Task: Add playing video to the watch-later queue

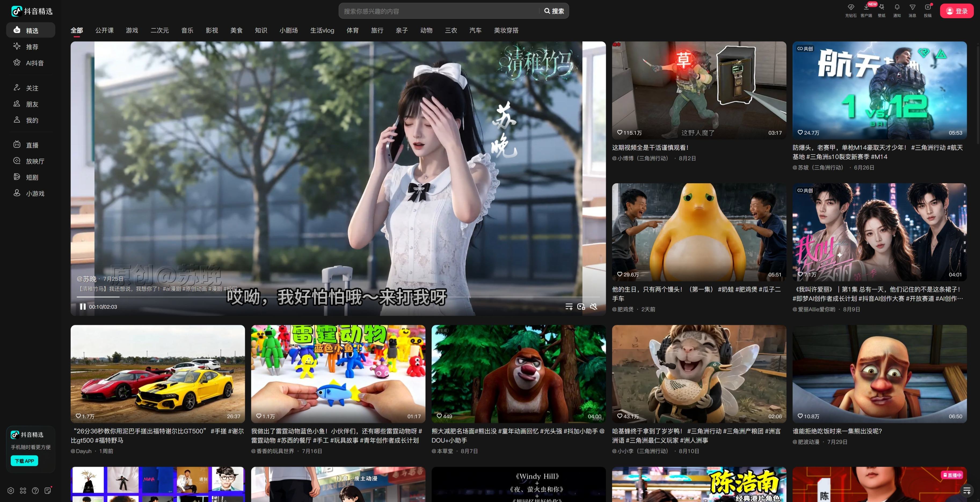Action: [x=569, y=306]
